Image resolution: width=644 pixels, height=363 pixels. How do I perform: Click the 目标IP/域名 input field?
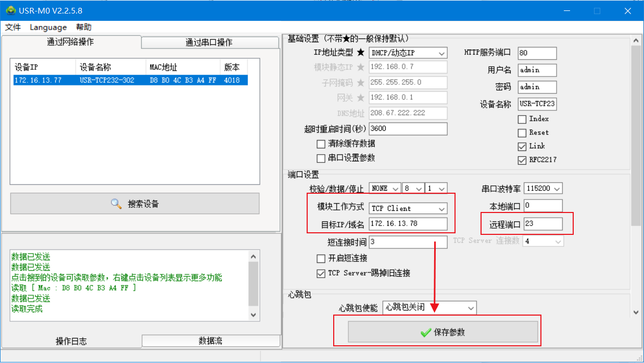click(408, 223)
